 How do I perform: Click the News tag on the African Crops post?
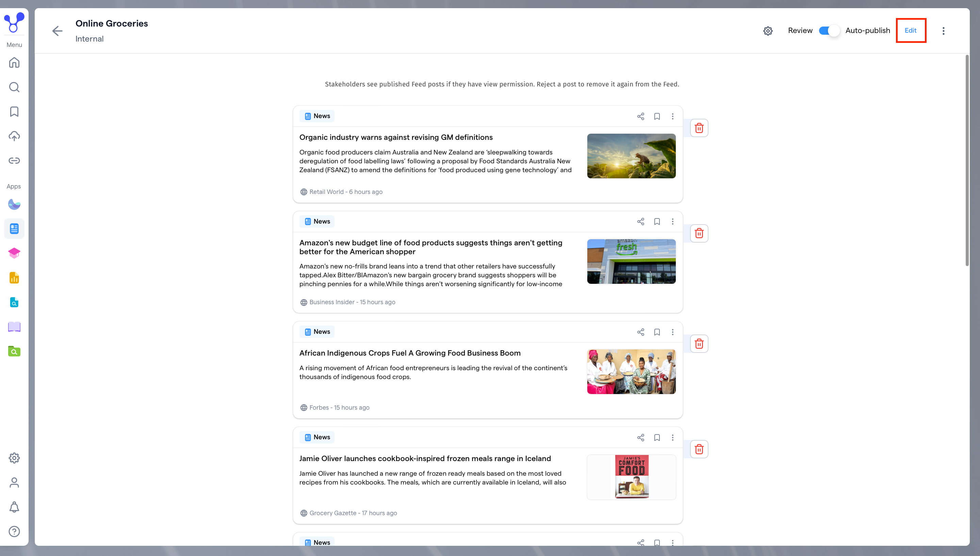[317, 332]
